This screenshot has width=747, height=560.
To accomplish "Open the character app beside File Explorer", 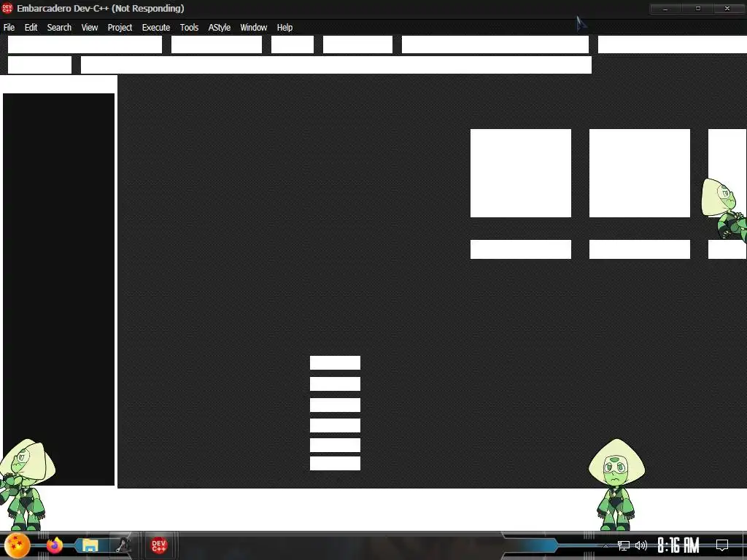I will (123, 545).
